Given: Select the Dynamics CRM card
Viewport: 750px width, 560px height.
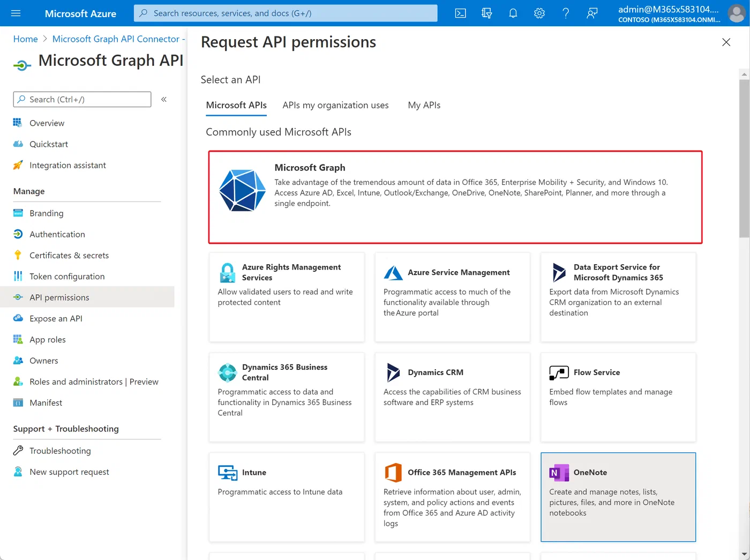Looking at the screenshot, I should click(x=453, y=397).
